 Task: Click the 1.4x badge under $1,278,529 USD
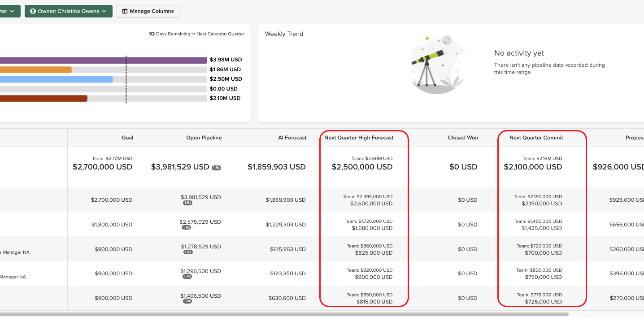point(187,252)
